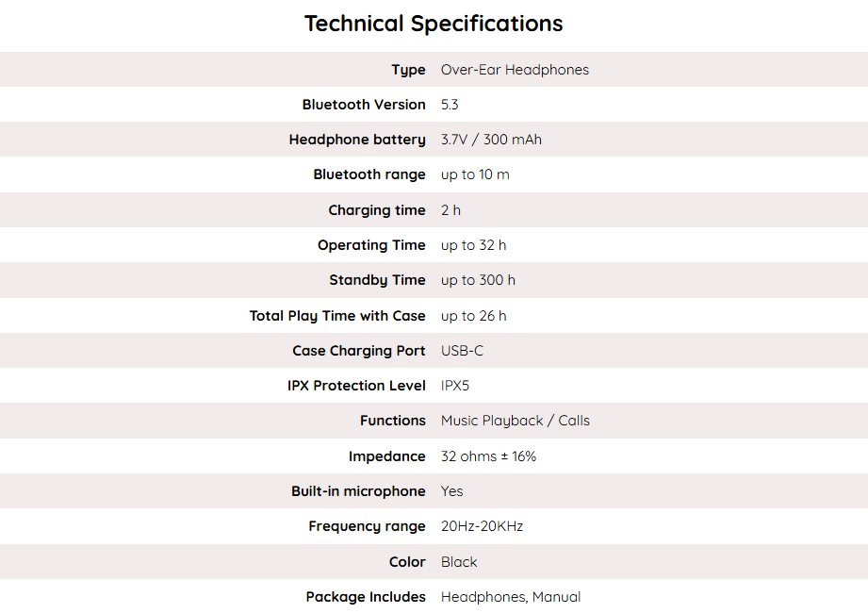The width and height of the screenshot is (868, 613).
Task: Click the Standby Time label
Action: coord(377,280)
